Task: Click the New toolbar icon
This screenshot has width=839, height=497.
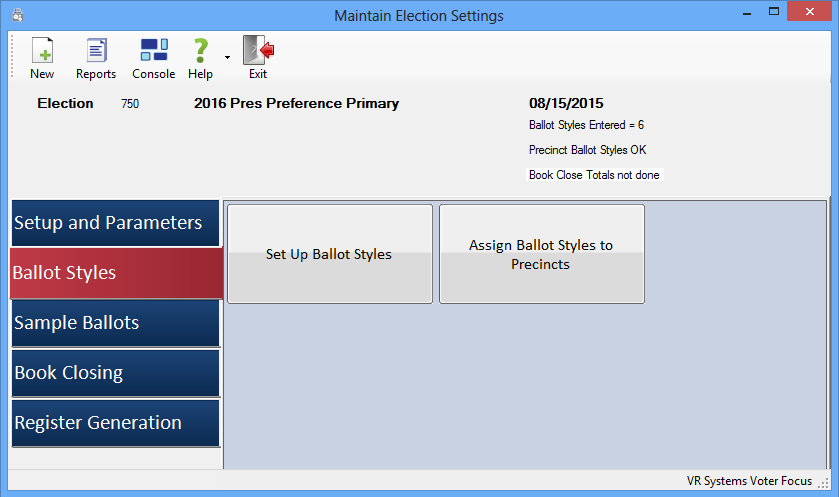Action: tap(42, 51)
